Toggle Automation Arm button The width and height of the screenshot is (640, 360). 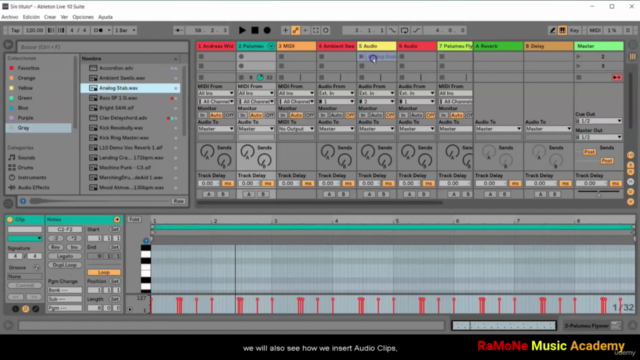tap(296, 30)
